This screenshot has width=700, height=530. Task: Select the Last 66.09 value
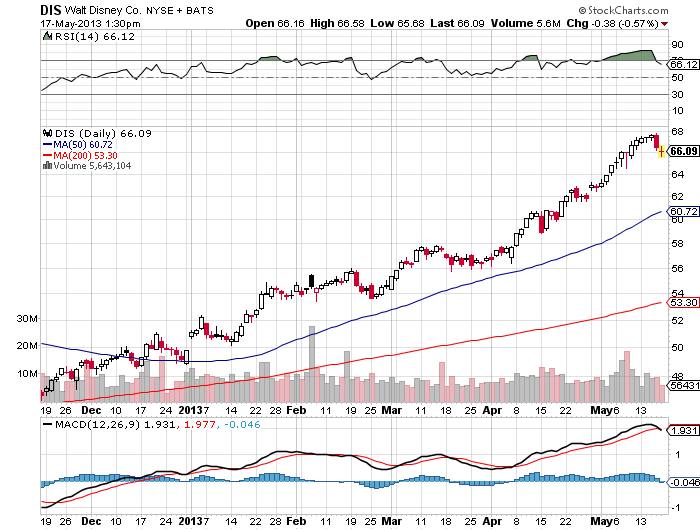(x=457, y=23)
